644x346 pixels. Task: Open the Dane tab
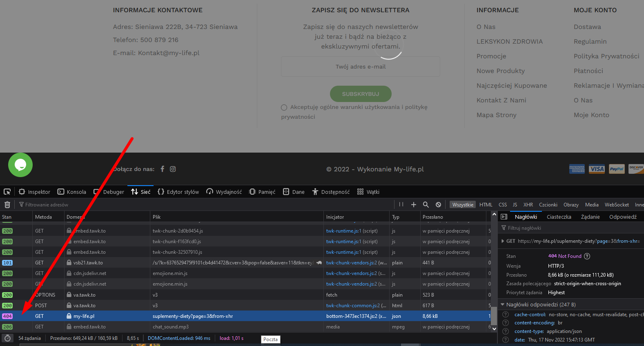pos(294,192)
